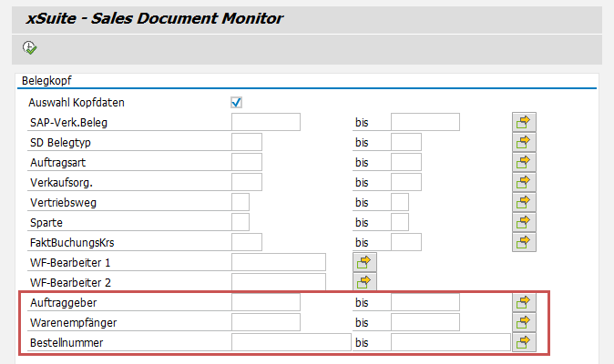Open multiple selection for Warenempfänger

click(524, 322)
